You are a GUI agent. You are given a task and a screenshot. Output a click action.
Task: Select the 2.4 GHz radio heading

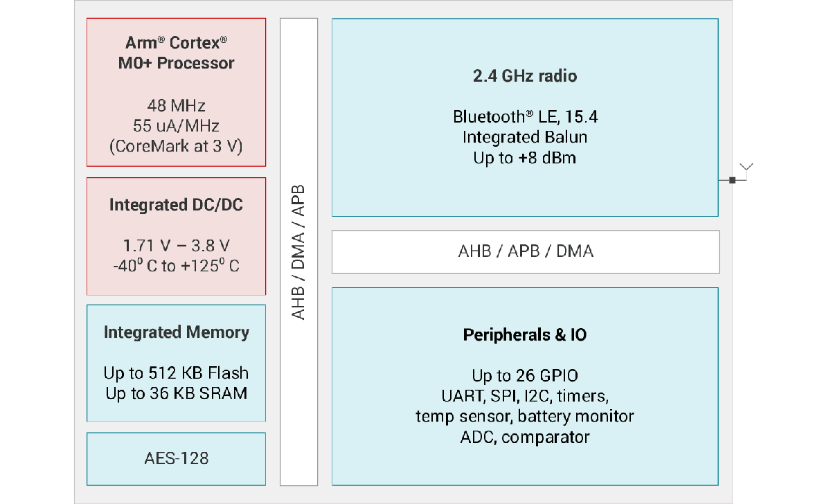pos(525,76)
